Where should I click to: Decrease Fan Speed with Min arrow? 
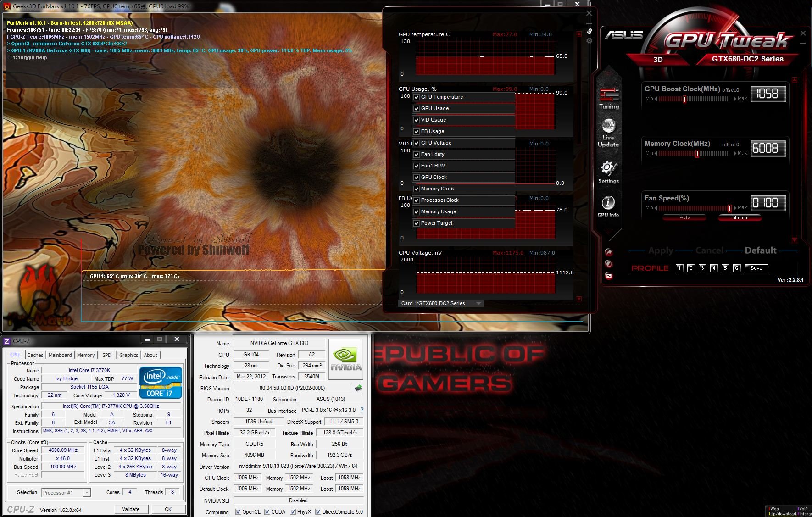(x=656, y=208)
